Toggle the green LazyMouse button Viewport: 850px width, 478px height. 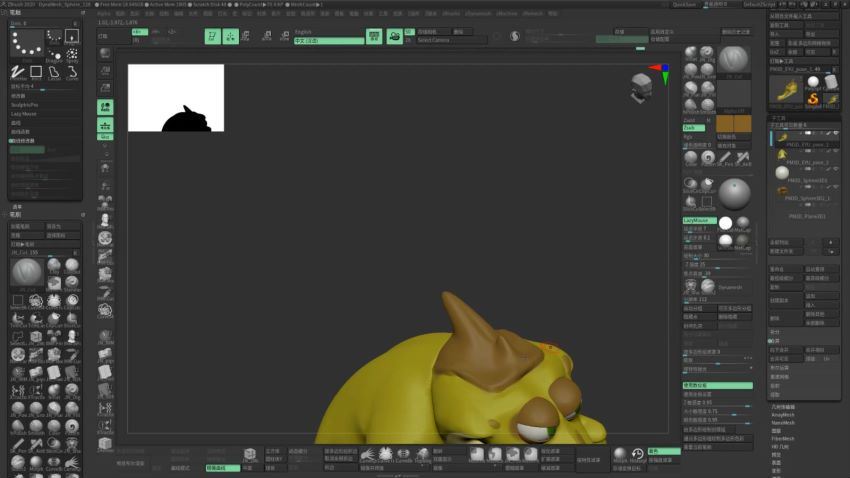699,221
